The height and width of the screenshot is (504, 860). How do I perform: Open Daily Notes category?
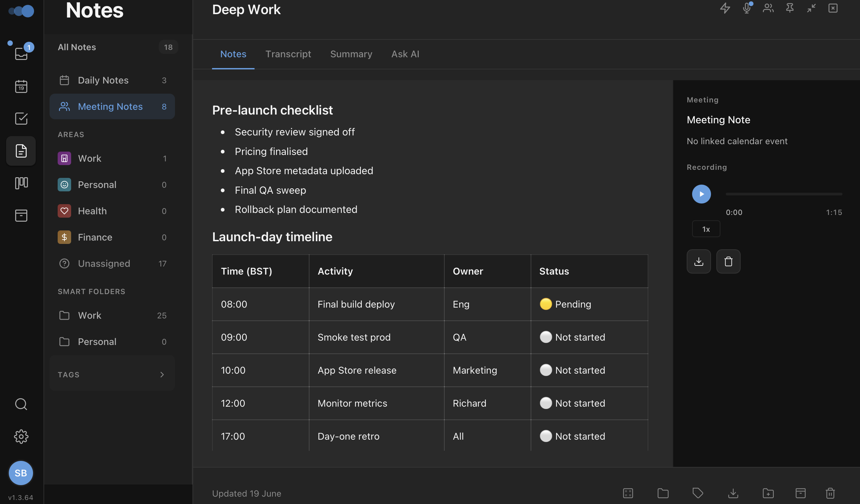tap(112, 80)
